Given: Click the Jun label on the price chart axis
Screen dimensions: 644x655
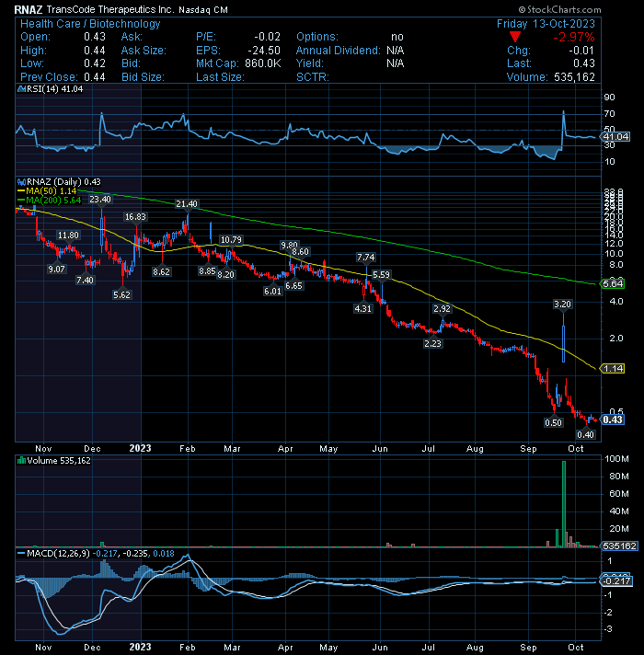Looking at the screenshot, I should (x=380, y=449).
